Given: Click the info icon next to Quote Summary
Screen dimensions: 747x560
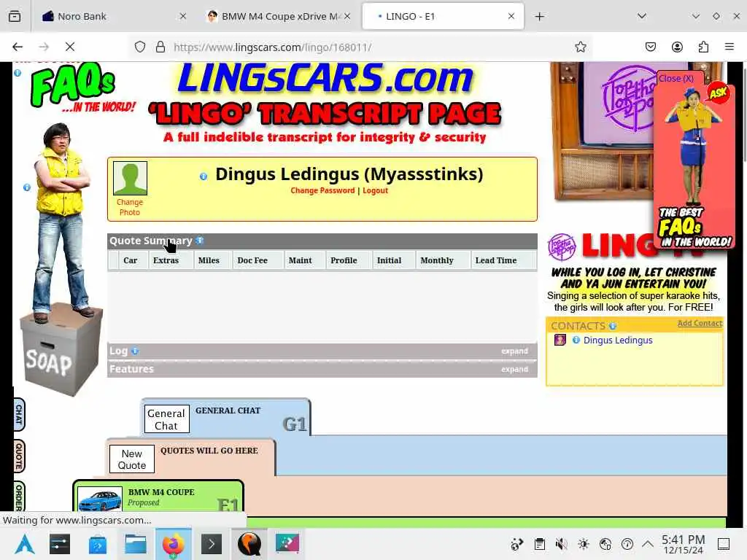Looking at the screenshot, I should pos(200,241).
